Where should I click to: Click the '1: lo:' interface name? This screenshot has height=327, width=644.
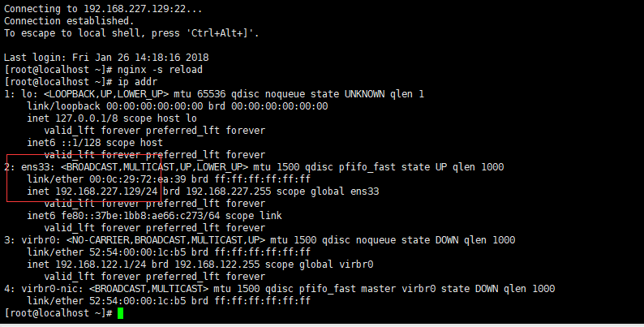pos(21,94)
